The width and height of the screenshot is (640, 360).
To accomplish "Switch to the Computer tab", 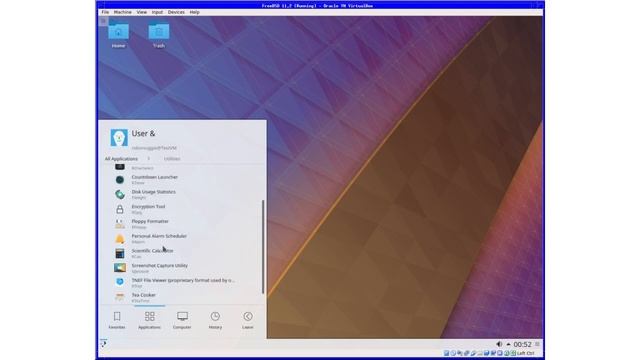I will 182,320.
